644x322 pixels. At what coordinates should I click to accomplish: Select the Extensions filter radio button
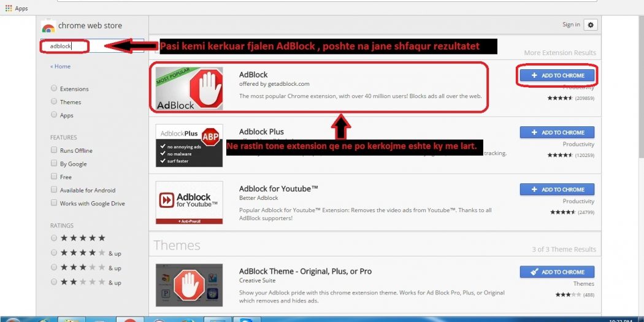pyautogui.click(x=54, y=88)
